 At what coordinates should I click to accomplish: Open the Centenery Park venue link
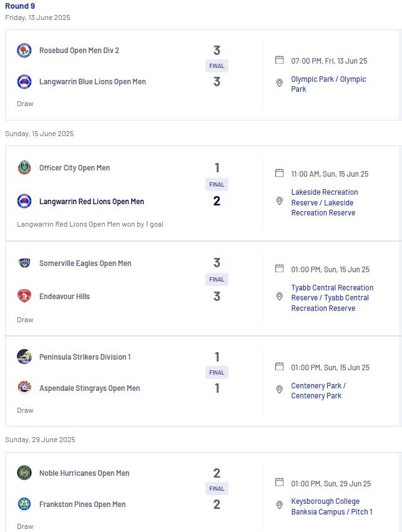(x=318, y=390)
